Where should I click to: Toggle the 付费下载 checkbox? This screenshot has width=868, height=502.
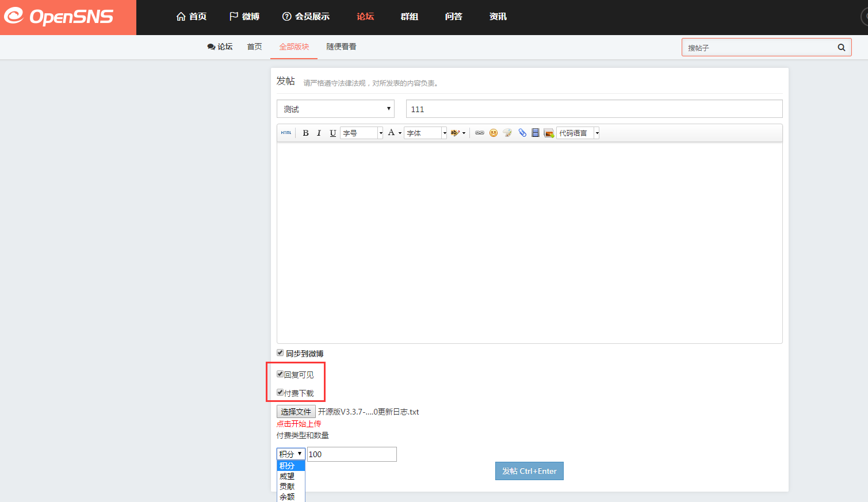point(280,393)
